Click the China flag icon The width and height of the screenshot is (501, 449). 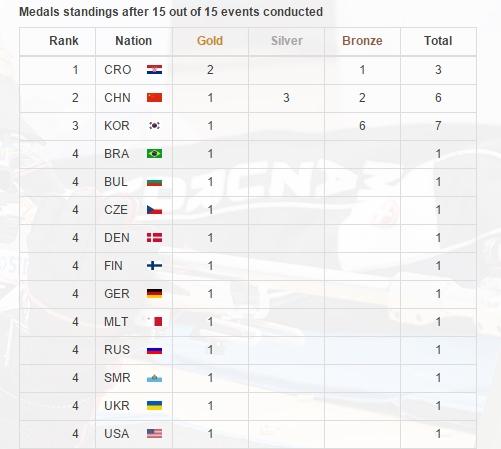tap(154, 98)
